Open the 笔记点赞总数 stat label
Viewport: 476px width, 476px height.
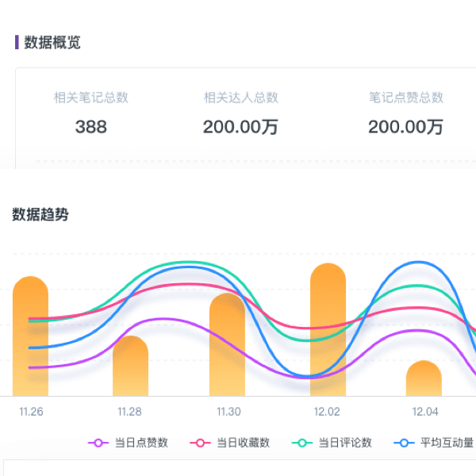coord(405,98)
